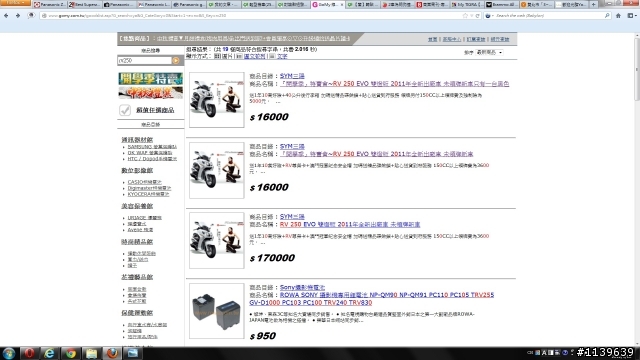Viewport: 640px width, 360px height.
Task: Open the last top-right header link
Action: pos(500,39)
